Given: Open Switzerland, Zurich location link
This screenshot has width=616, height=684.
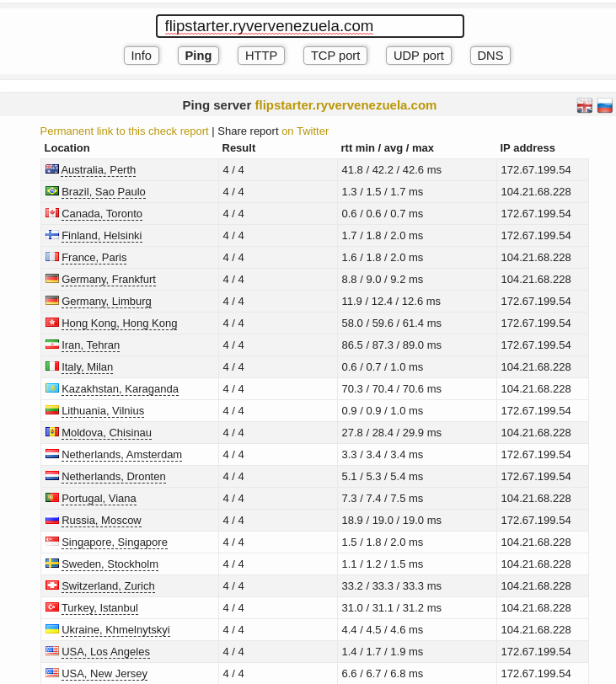Looking at the screenshot, I should (x=108, y=586).
